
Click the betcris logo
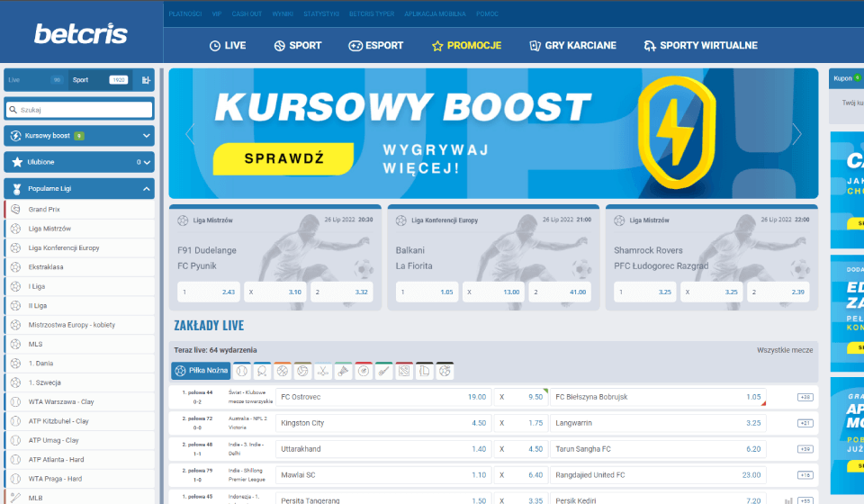[81, 34]
